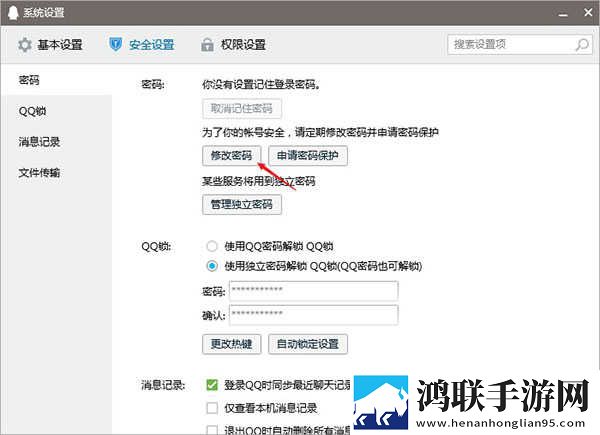Check 退出QQ时自动删除所有消息 checkbox
The width and height of the screenshot is (600, 435).
click(x=212, y=430)
